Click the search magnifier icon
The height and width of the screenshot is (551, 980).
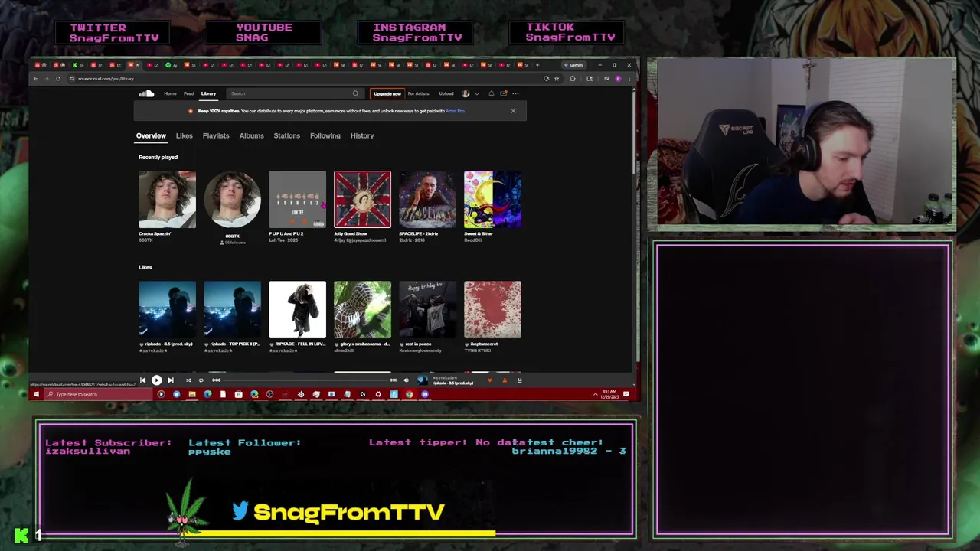(355, 93)
